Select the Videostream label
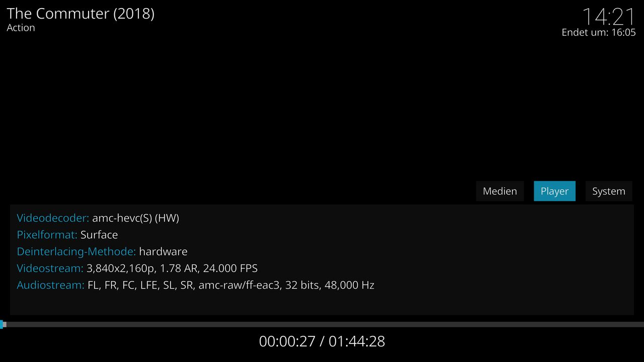644x362 pixels. pos(50,268)
